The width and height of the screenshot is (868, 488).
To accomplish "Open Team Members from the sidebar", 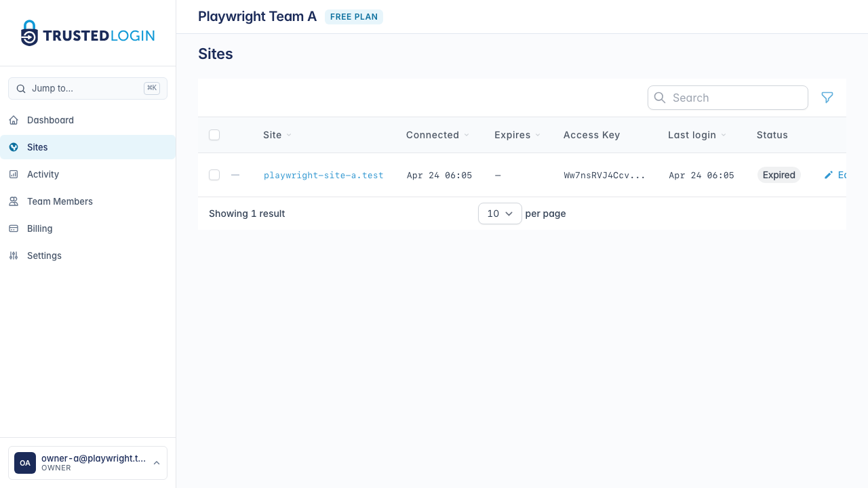I will pyautogui.click(x=60, y=201).
